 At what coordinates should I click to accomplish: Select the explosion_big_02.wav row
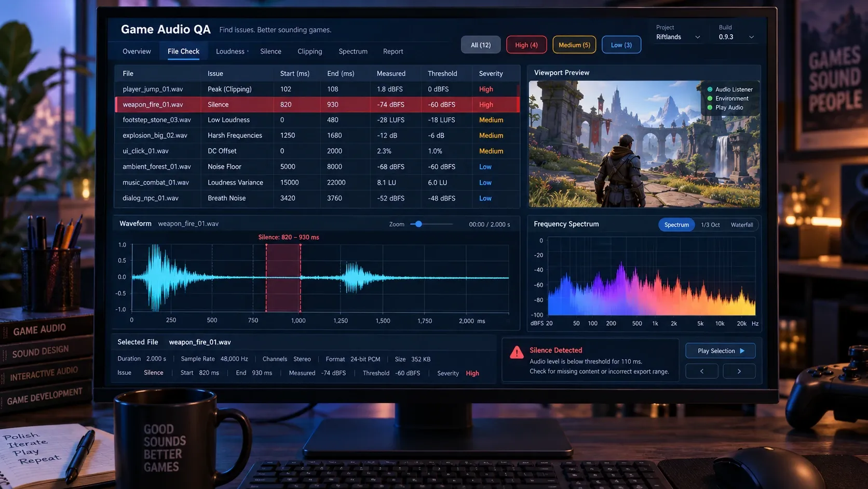[x=317, y=135]
